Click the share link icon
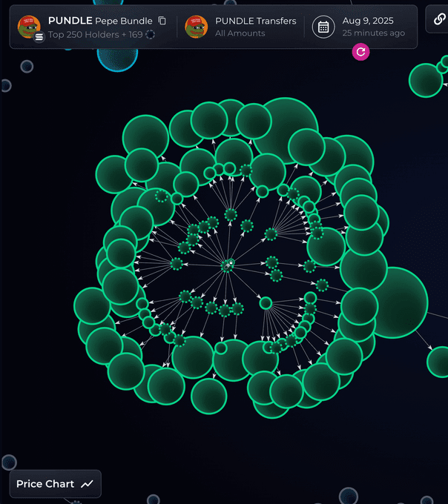Viewport: 448px width, 504px height. click(439, 19)
